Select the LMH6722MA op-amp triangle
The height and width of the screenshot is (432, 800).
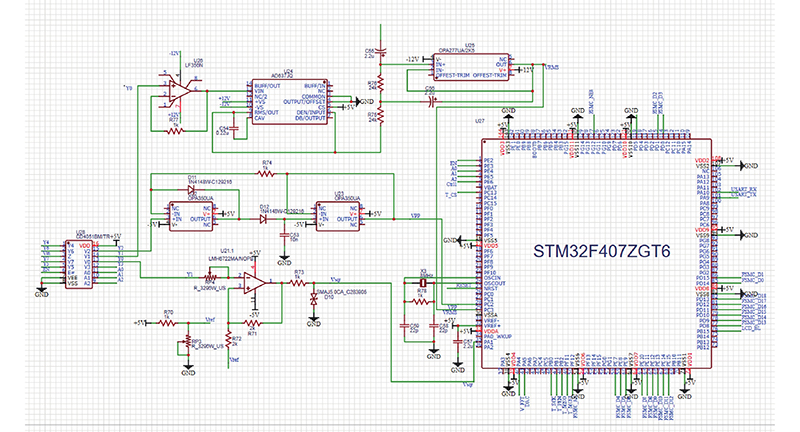[x=254, y=283]
